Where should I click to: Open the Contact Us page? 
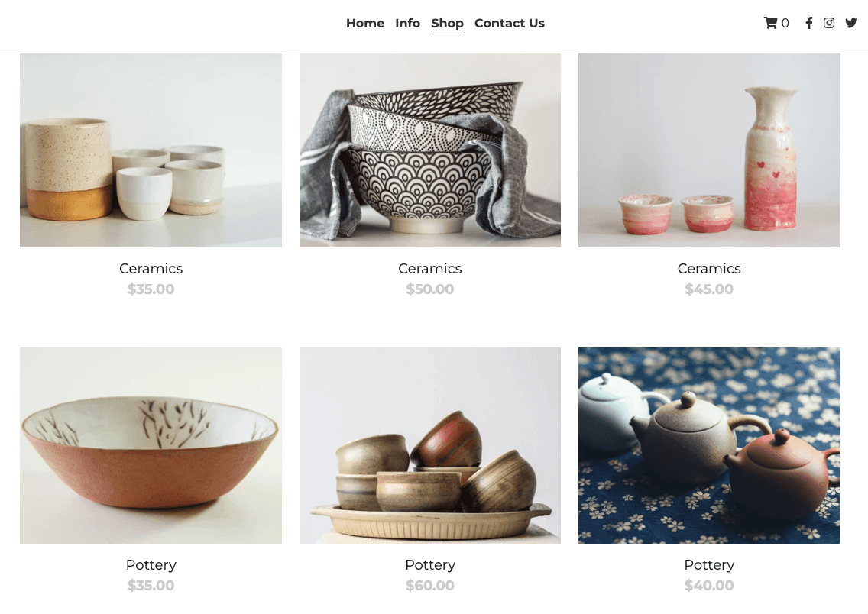coord(510,23)
